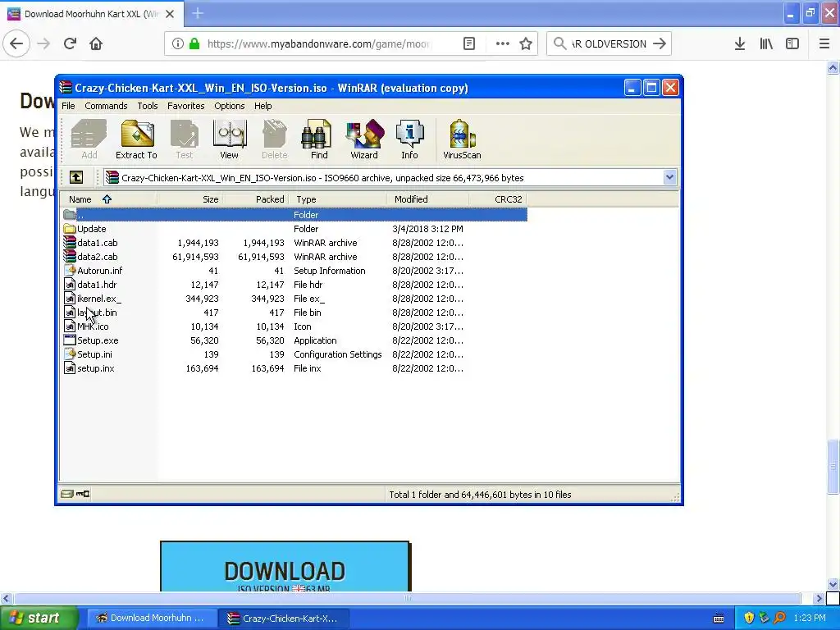Image resolution: width=840 pixels, height=630 pixels.
Task: Click the Test toolbar icon
Action: pos(185,139)
